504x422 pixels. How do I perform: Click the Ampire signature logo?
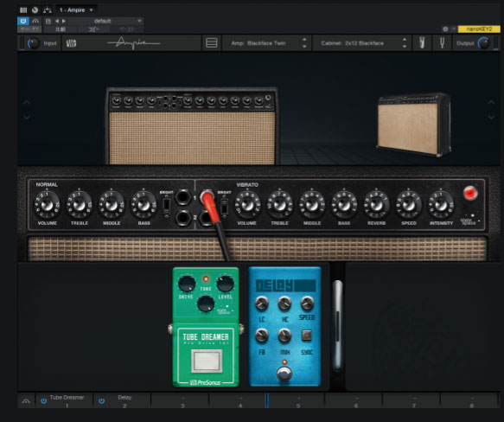coord(133,43)
